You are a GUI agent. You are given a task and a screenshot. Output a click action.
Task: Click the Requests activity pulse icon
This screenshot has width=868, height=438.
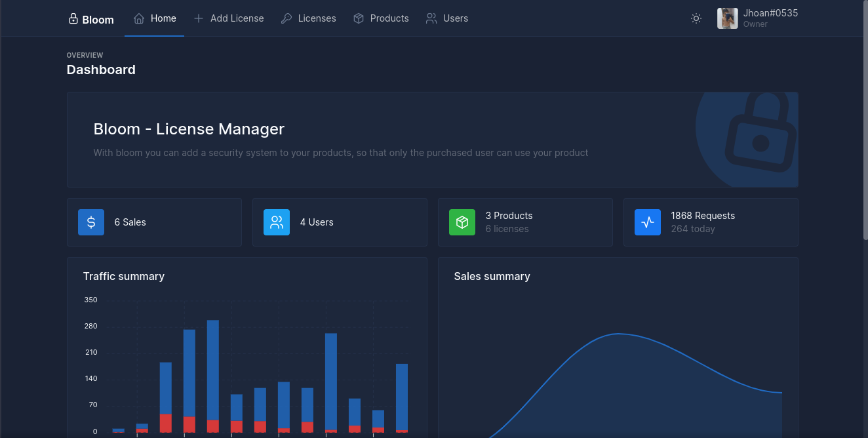coord(648,222)
